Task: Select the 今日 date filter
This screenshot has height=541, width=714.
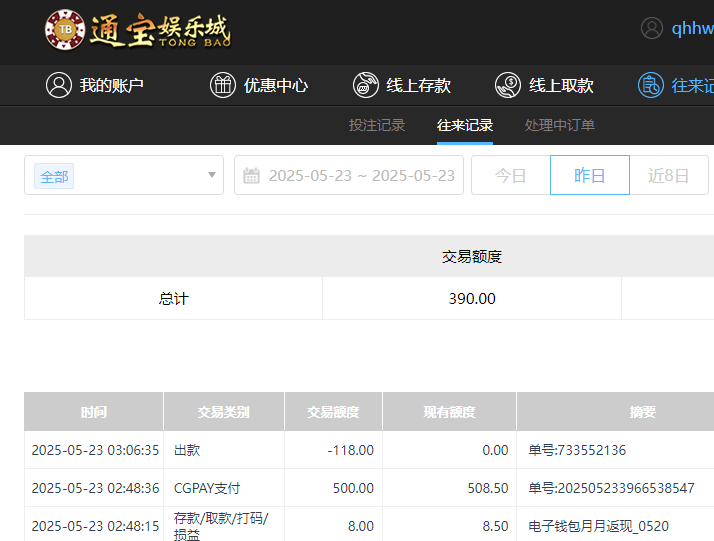Action: [511, 176]
